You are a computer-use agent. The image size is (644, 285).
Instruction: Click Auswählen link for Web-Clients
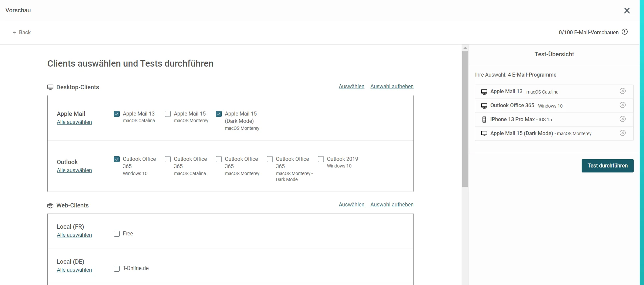352,205
